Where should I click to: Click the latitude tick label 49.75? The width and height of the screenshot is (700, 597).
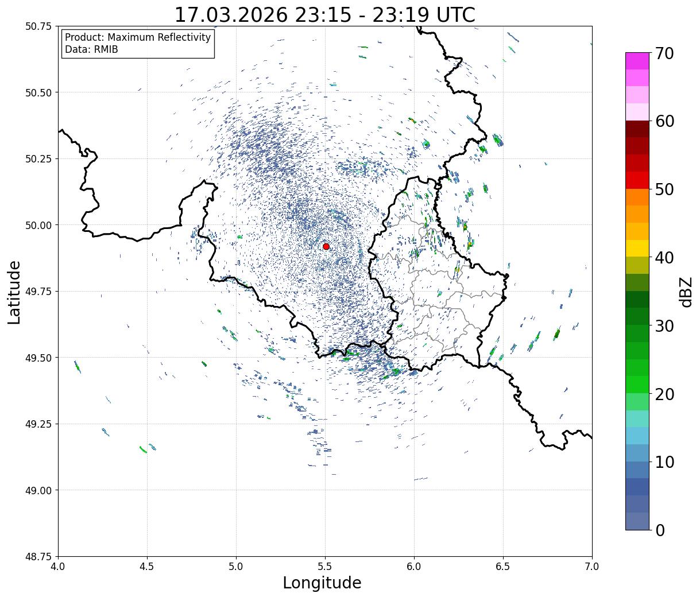pyautogui.click(x=38, y=292)
